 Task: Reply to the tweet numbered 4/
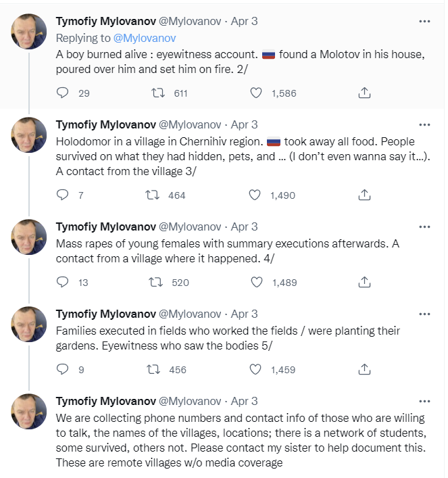[62, 282]
